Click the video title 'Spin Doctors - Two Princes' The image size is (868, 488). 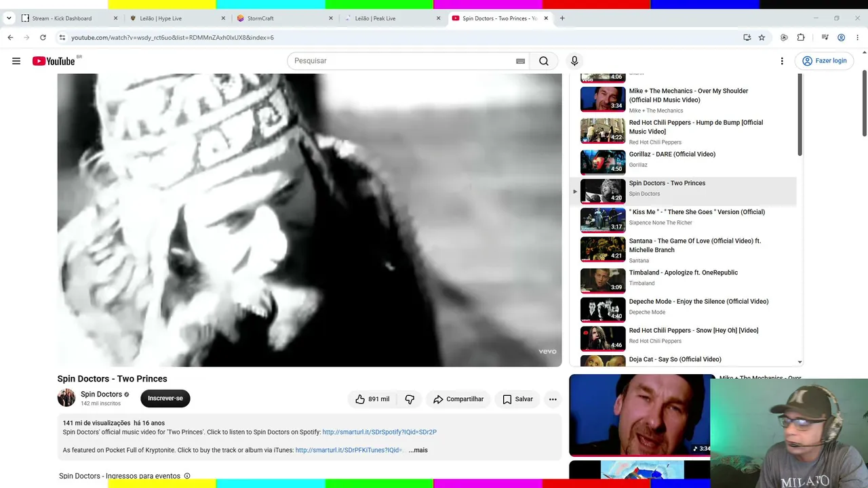[x=112, y=379]
